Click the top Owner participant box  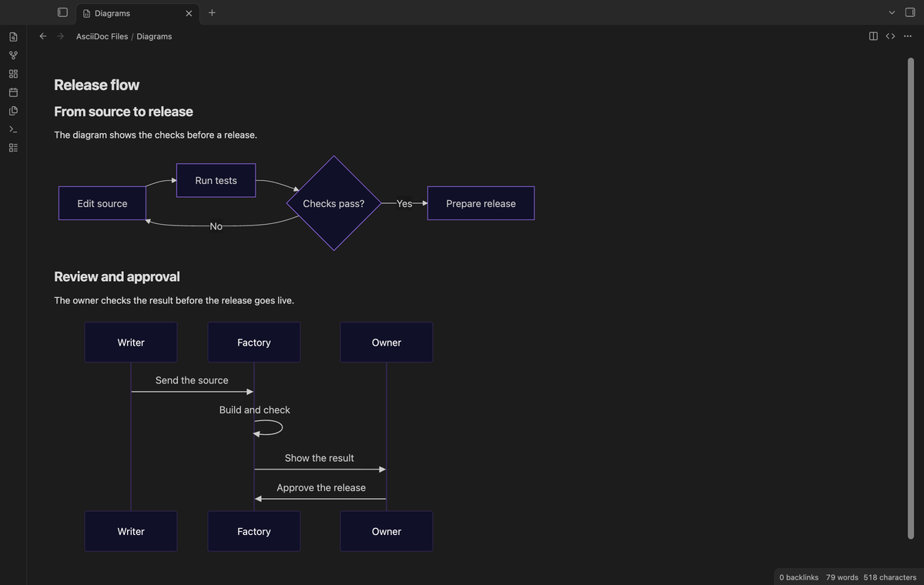387,343
